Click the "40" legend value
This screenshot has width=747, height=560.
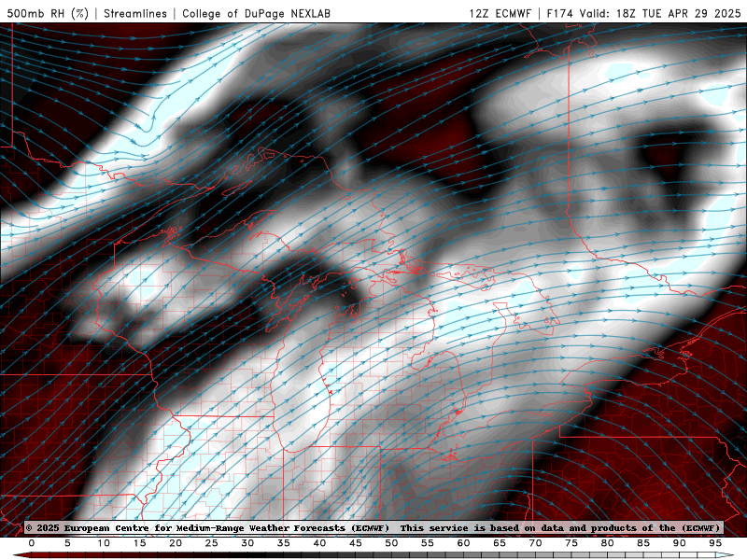click(x=319, y=543)
